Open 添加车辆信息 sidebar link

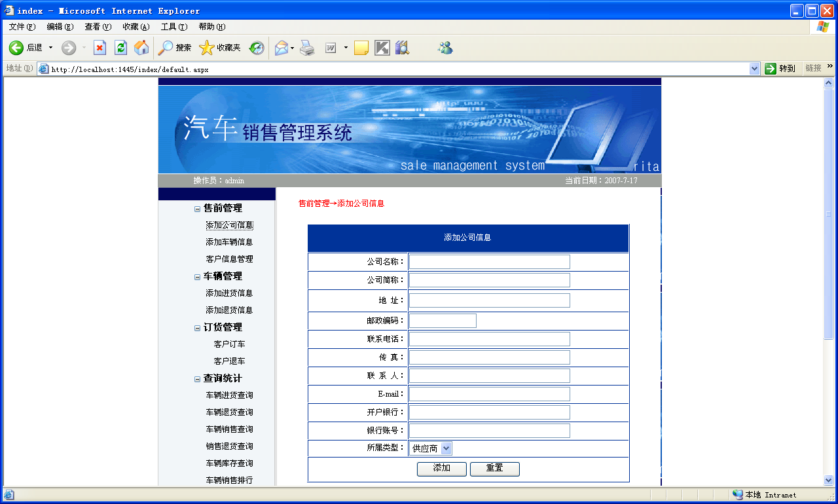229,242
